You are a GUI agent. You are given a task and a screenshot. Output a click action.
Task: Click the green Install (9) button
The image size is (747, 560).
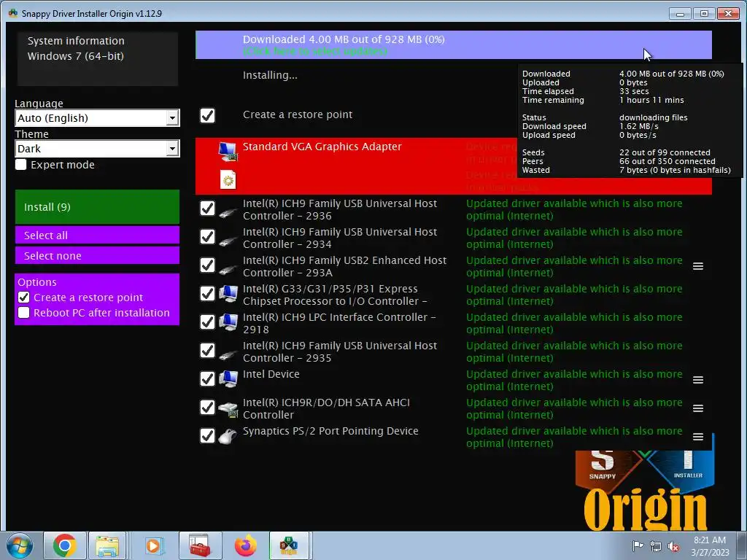97,206
